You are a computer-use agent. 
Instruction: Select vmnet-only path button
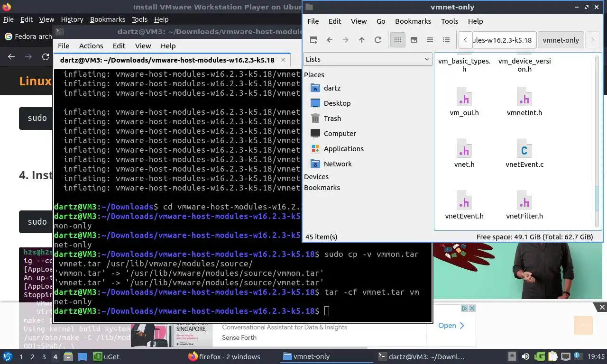[561, 40]
